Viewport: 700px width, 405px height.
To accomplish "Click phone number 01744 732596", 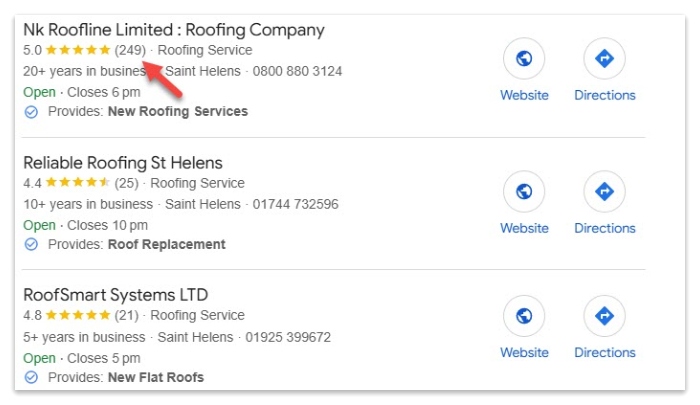I will (294, 204).
